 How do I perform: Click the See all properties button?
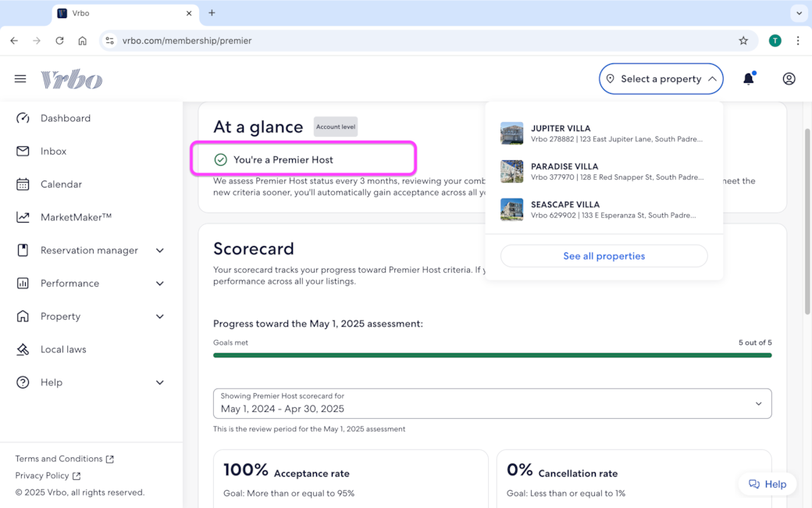(604, 256)
